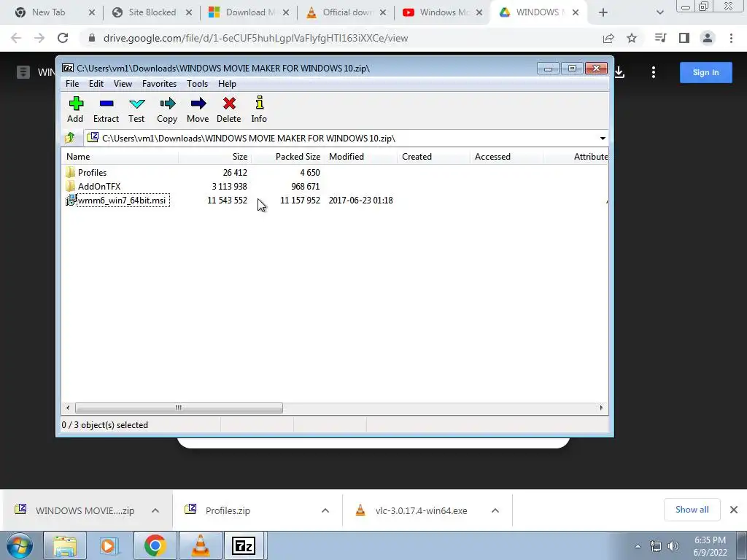Click the volume icon in system tray

(x=673, y=546)
